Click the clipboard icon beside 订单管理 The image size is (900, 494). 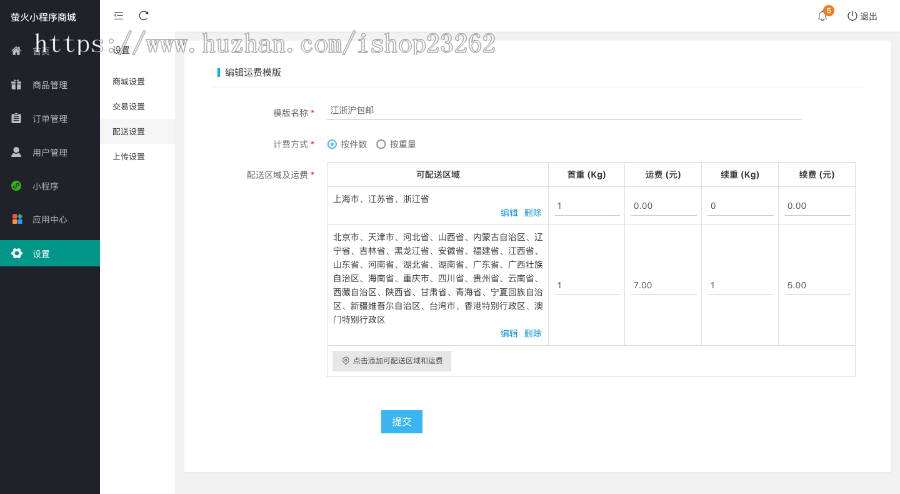16,118
